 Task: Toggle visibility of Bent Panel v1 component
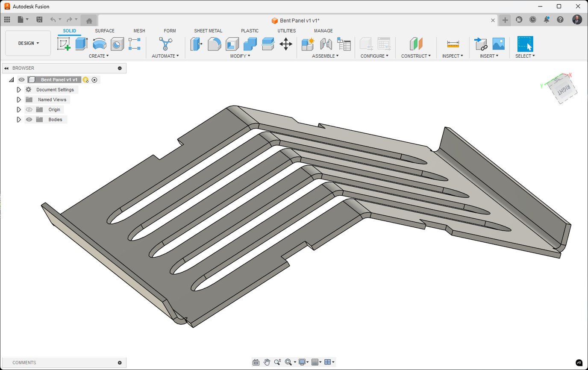[x=21, y=79]
